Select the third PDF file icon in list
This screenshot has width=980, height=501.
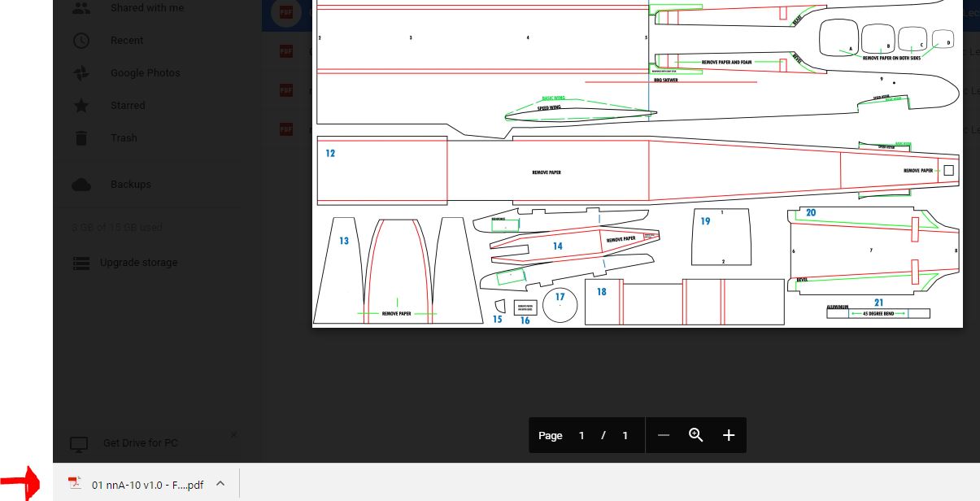click(x=286, y=90)
